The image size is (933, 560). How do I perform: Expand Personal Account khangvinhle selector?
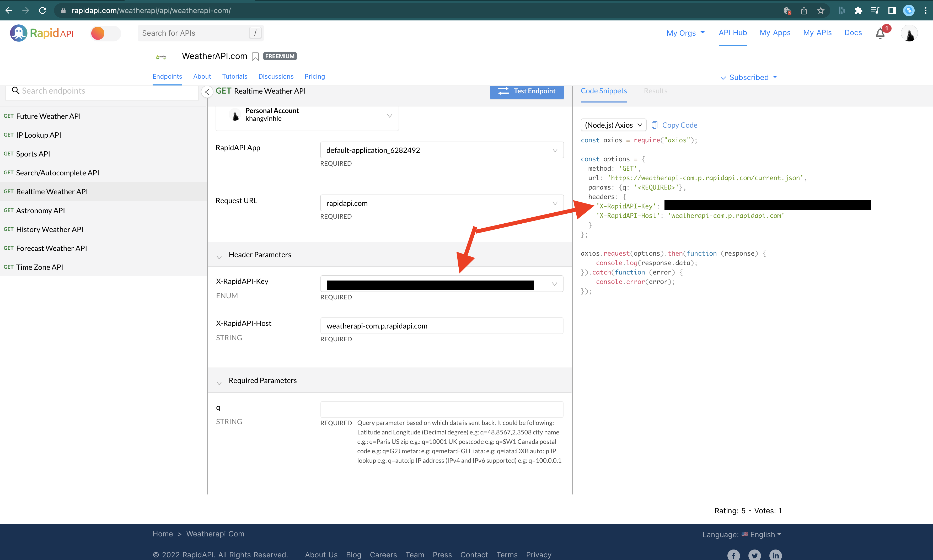(x=307, y=115)
